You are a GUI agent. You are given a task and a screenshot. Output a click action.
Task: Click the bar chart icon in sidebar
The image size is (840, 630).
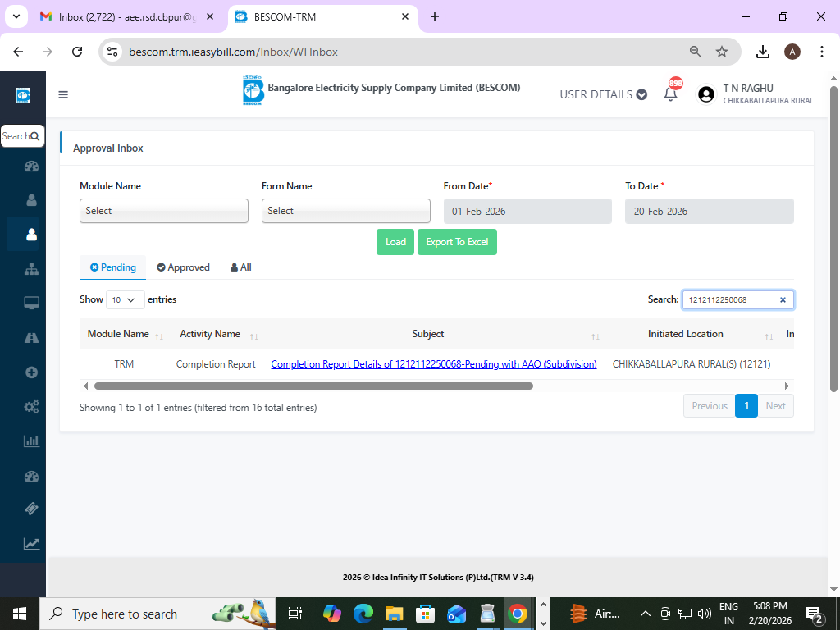tap(32, 441)
